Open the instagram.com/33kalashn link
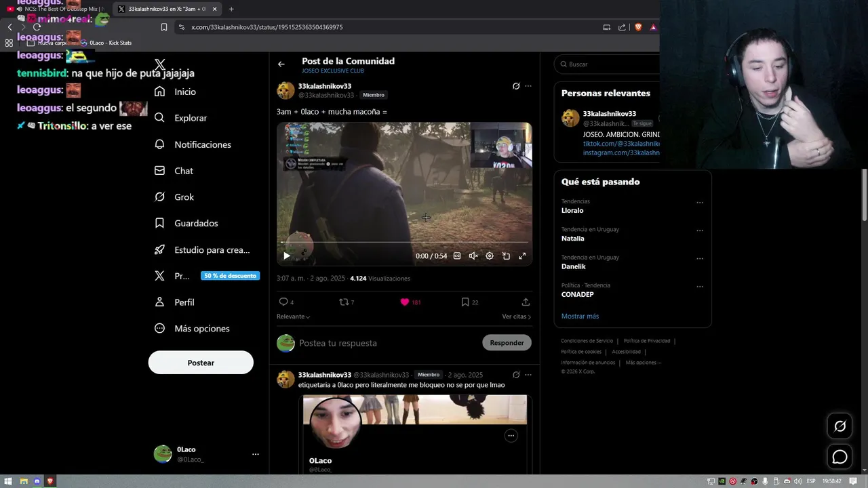 point(621,153)
